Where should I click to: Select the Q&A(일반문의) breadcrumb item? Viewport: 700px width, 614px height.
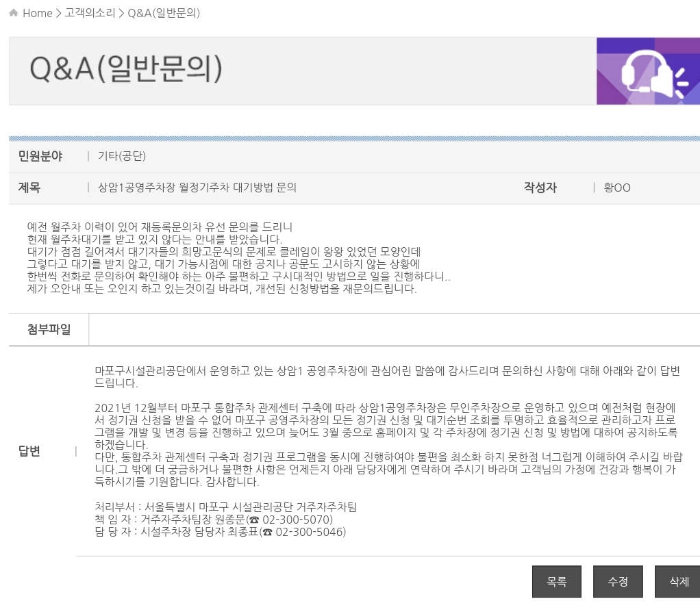pos(164,13)
